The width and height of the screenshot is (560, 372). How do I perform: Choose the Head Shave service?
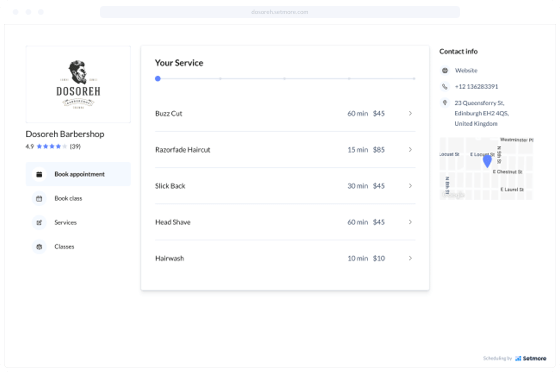pos(285,222)
